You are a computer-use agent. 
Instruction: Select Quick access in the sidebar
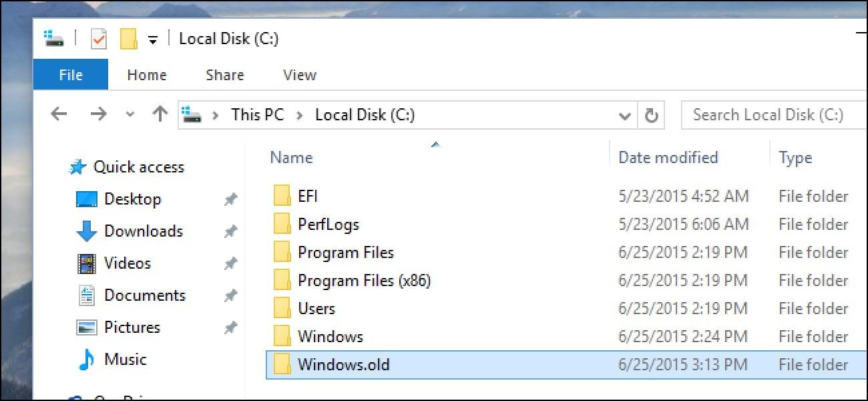click(138, 167)
